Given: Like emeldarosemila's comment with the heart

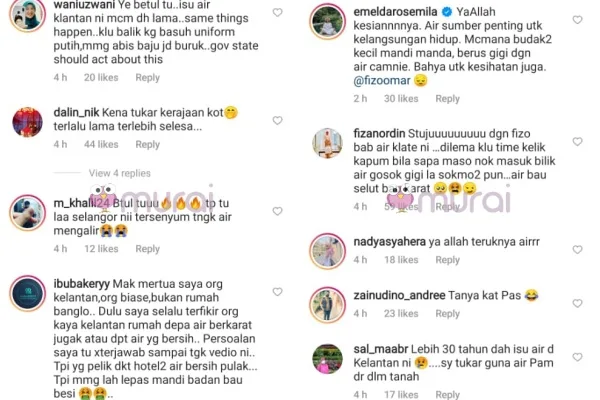Looking at the screenshot, I should coord(577,20).
